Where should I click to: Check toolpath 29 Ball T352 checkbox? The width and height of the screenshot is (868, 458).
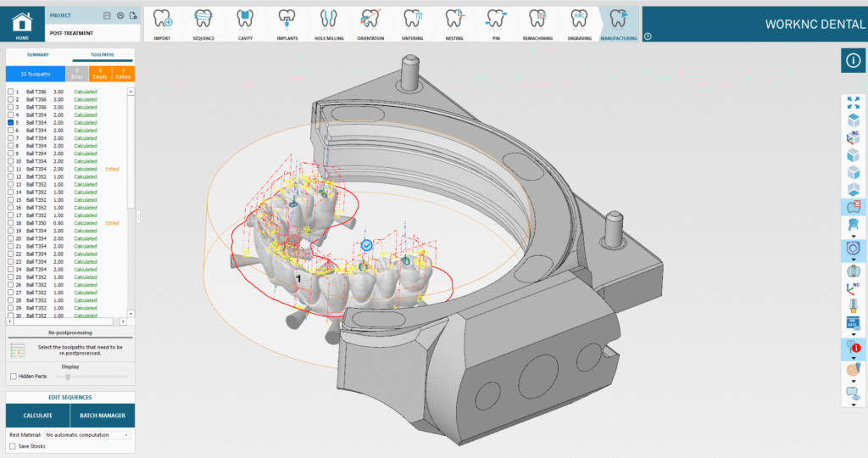coord(10,308)
